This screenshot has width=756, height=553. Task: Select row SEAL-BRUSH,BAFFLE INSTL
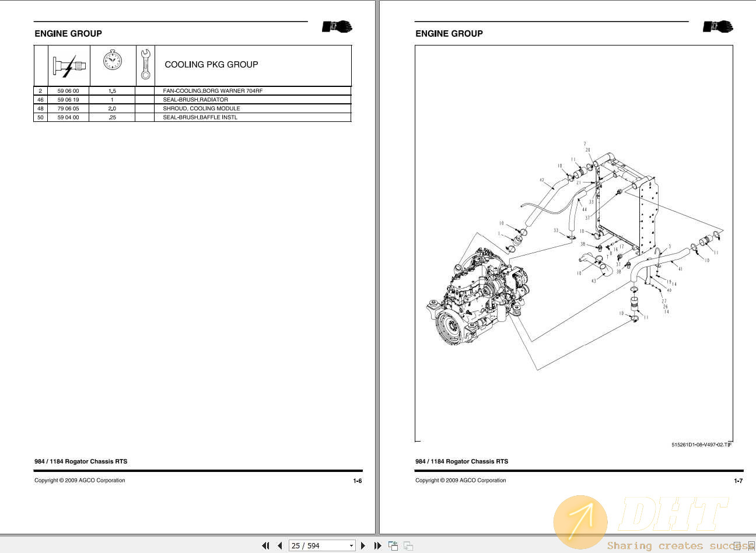[x=192, y=117]
